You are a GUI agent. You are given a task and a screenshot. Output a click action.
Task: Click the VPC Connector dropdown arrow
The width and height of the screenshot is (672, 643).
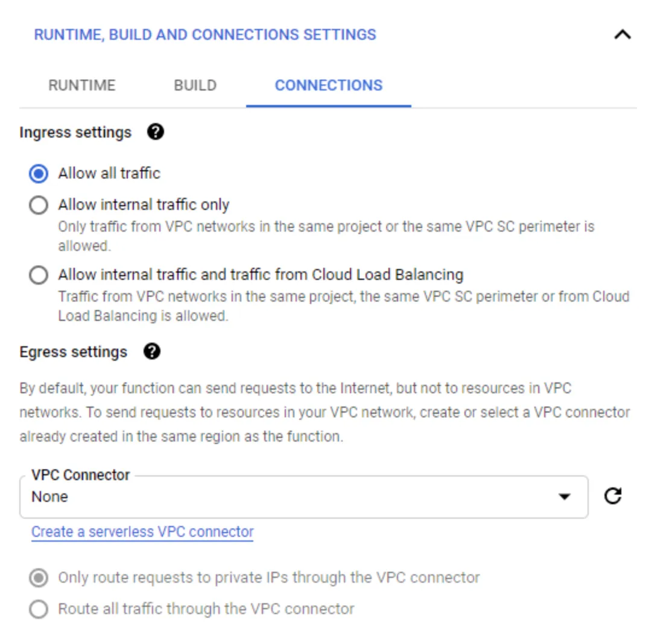point(565,496)
